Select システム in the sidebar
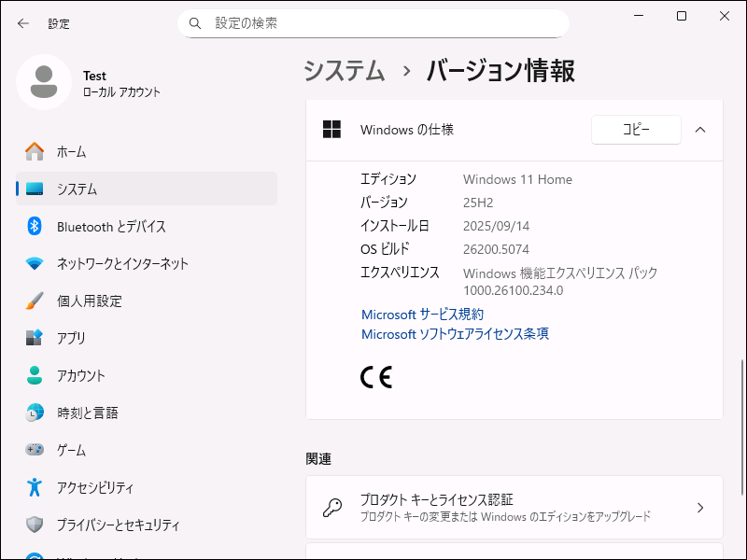The image size is (747, 560). tap(147, 189)
